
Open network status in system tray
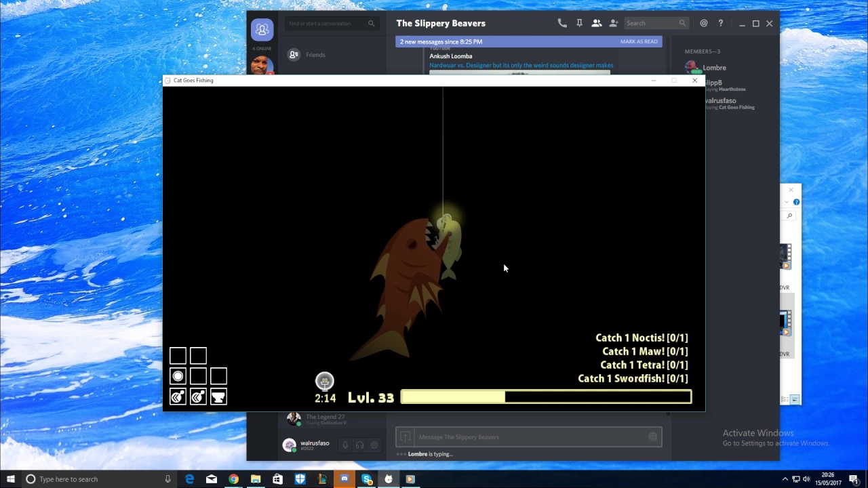tap(796, 479)
